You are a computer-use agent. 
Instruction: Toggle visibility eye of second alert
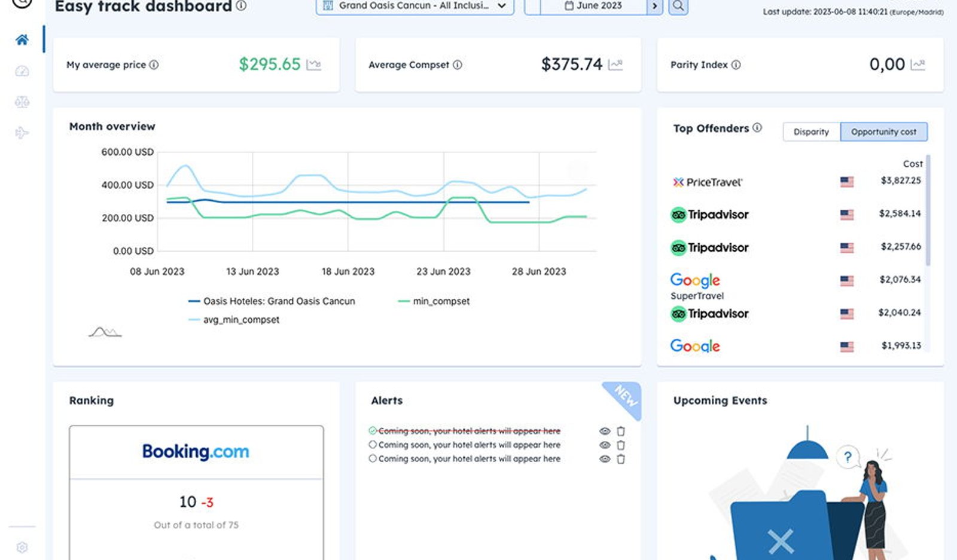point(605,445)
